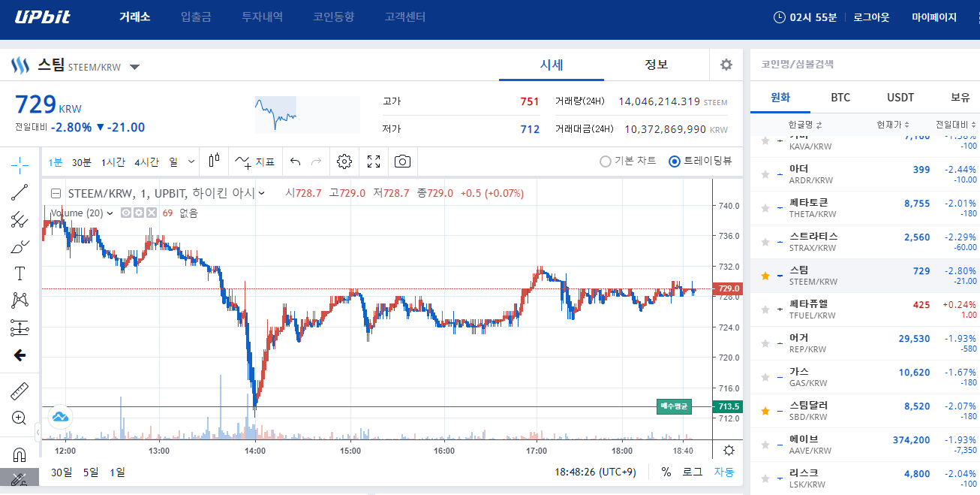Open the 거래소 menu
Image resolution: width=980 pixels, height=495 pixels.
coord(134,17)
